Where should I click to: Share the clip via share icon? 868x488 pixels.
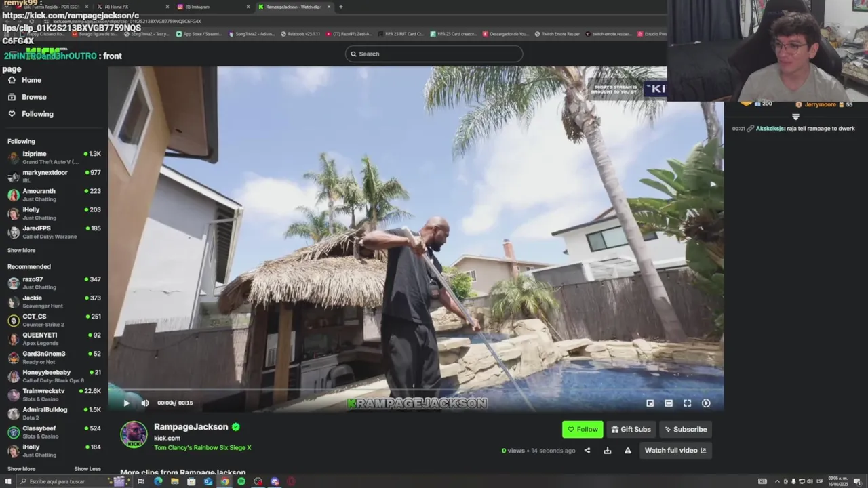587,451
